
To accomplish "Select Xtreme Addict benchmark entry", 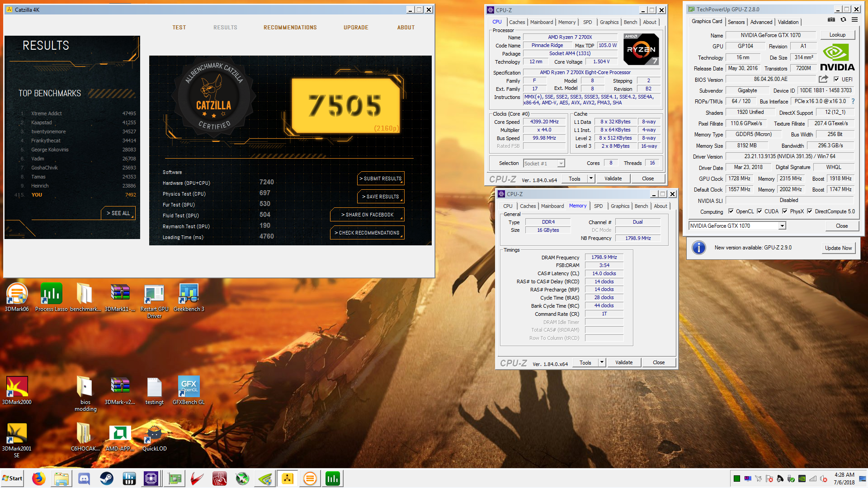I will click(78, 113).
